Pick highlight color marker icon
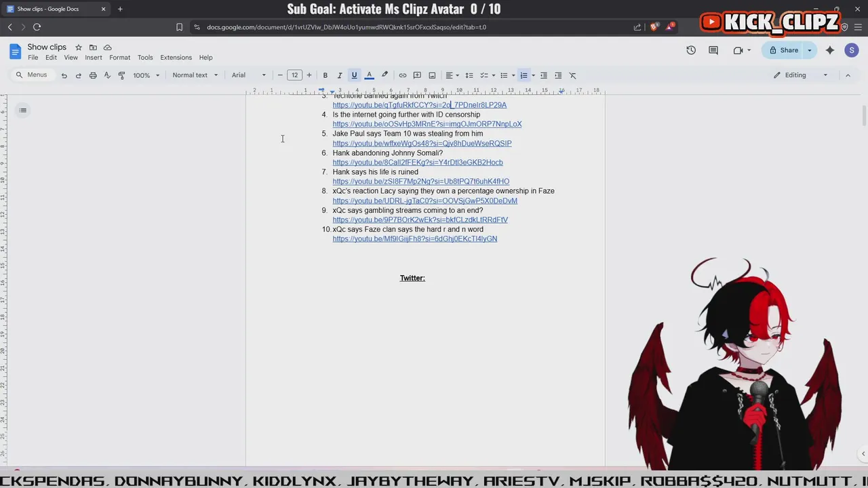The height and width of the screenshot is (488, 868). point(384,75)
